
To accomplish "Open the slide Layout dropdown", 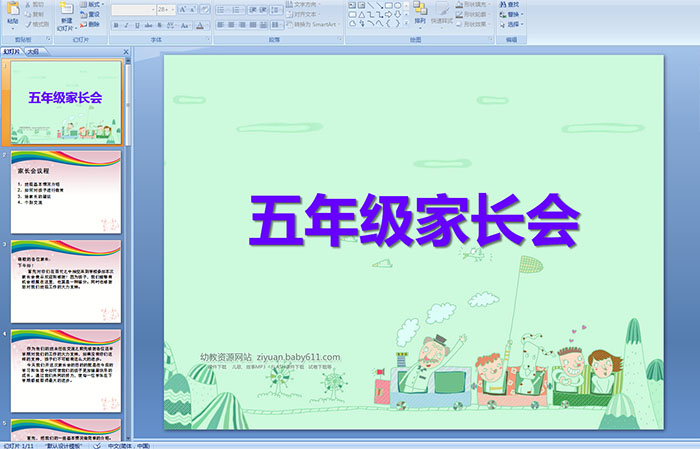I will coord(92,4).
